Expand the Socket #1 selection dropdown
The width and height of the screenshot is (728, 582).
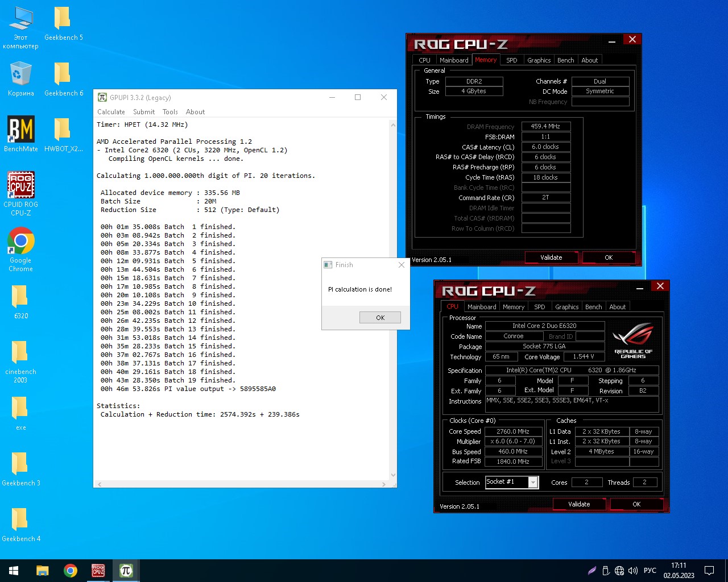pos(533,483)
